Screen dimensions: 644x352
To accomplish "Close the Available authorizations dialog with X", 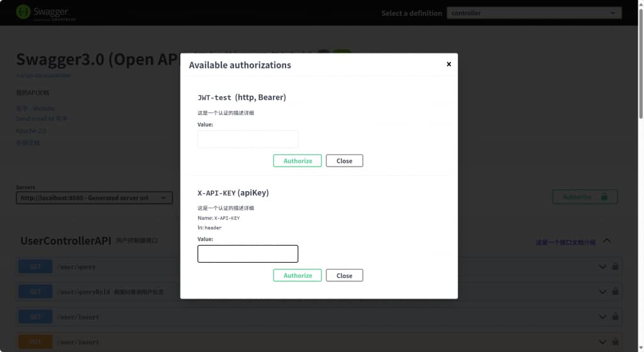I will point(448,64).
